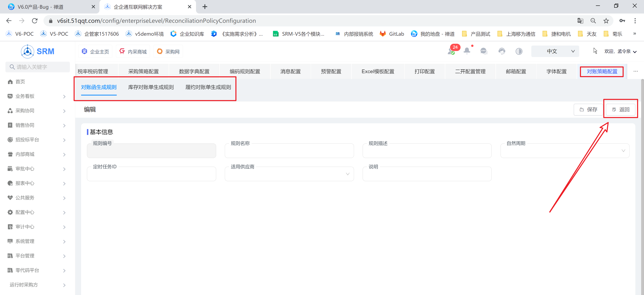Open a new browser tab
Image resolution: width=644 pixels, height=295 pixels.
[x=205, y=7]
